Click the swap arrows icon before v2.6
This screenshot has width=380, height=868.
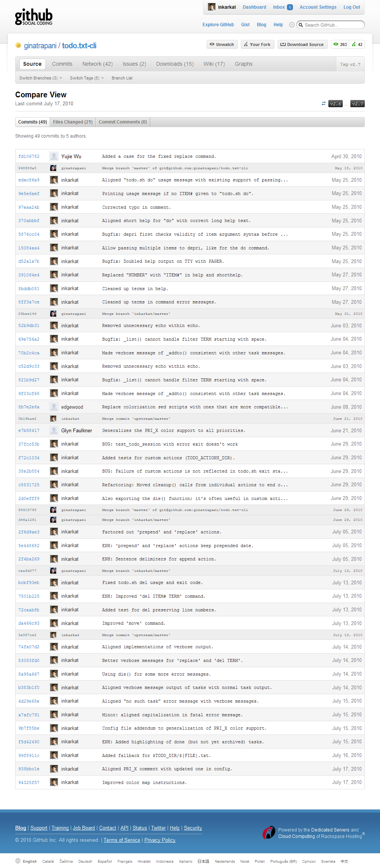pos(323,103)
